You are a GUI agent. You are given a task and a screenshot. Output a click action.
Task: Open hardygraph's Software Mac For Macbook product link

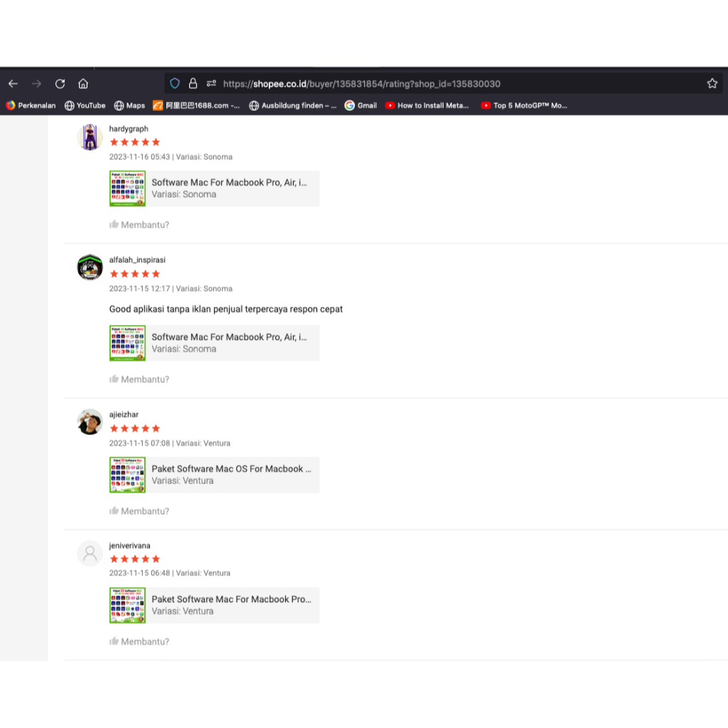click(229, 183)
